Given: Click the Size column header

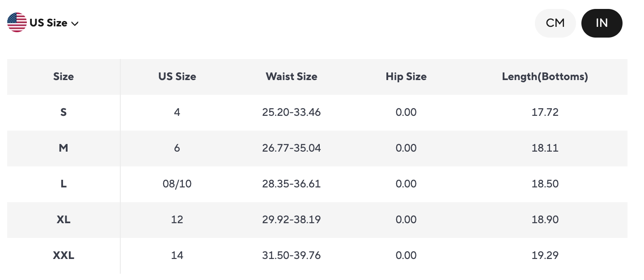Looking at the screenshot, I should (x=64, y=76).
